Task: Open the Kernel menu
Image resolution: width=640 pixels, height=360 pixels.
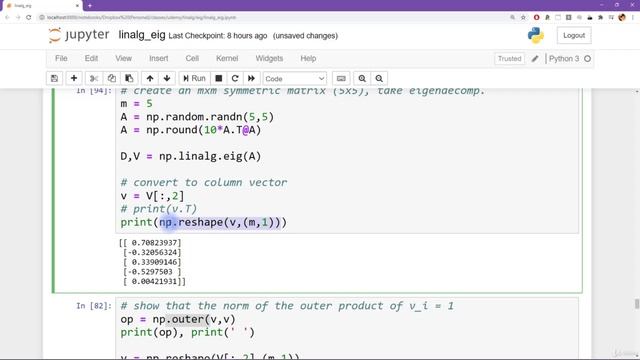Action: [227, 58]
